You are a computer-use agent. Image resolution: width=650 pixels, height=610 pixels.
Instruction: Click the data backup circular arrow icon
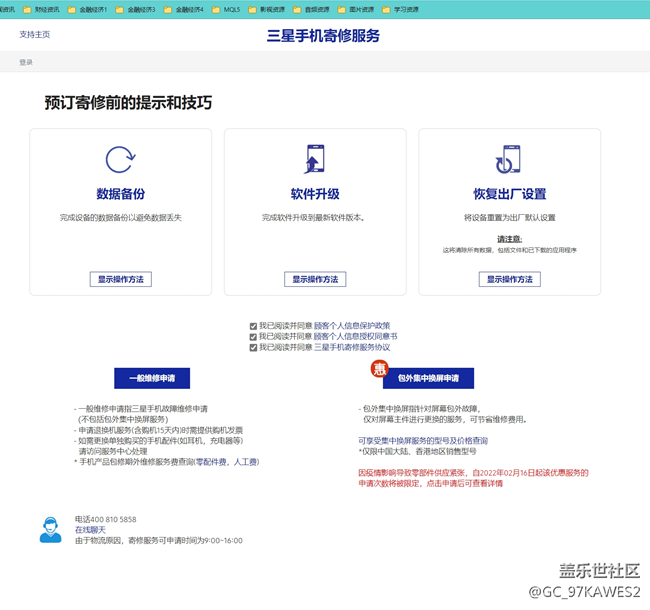click(120, 160)
